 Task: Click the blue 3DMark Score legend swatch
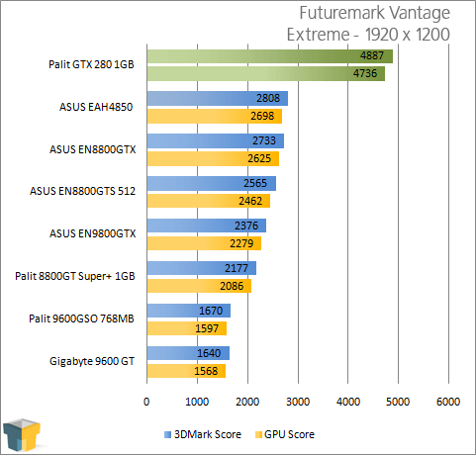(x=168, y=434)
